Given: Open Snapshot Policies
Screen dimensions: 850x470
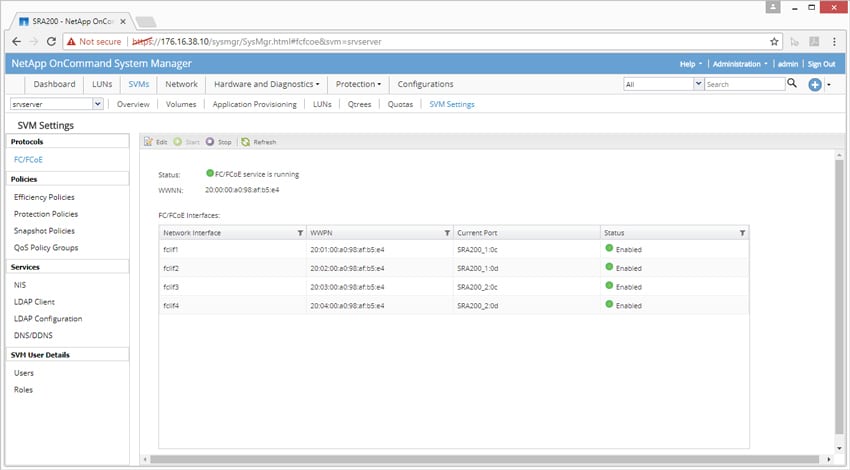Looking at the screenshot, I should pos(44,231).
